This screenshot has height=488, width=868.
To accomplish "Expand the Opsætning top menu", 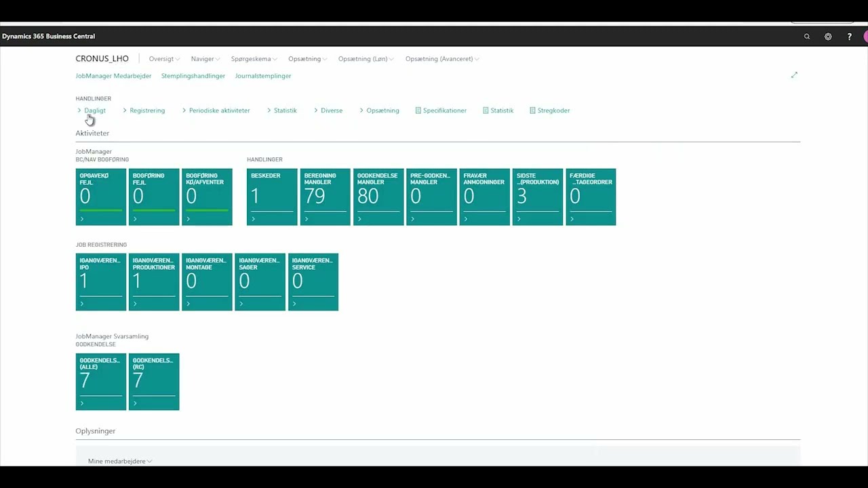I will coord(308,59).
